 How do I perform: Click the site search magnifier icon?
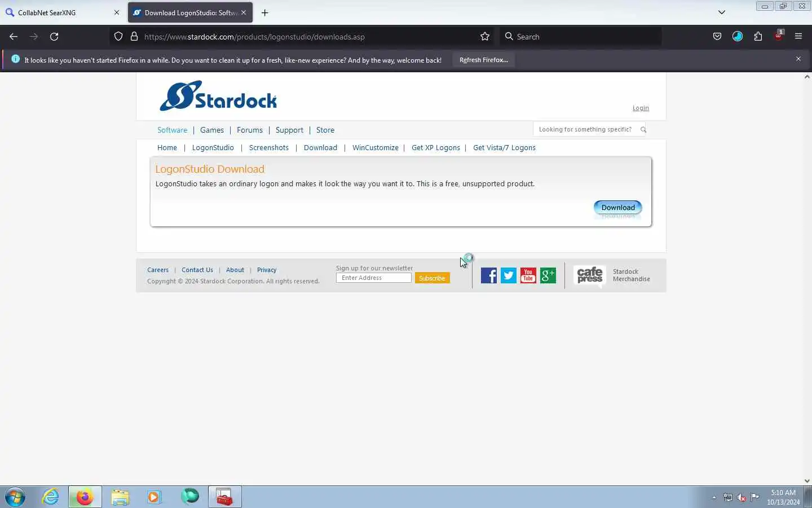(643, 130)
